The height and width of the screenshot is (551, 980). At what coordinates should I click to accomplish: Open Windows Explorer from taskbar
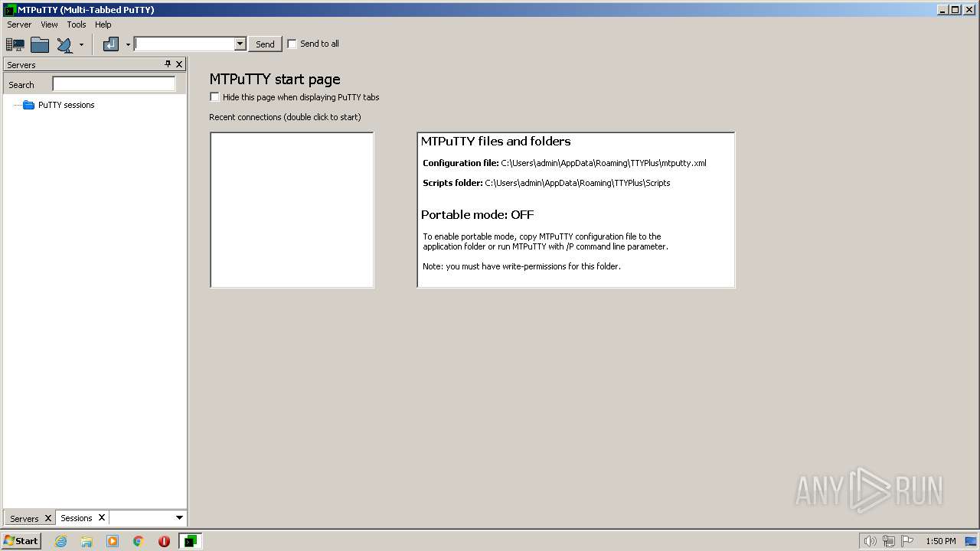point(87,541)
